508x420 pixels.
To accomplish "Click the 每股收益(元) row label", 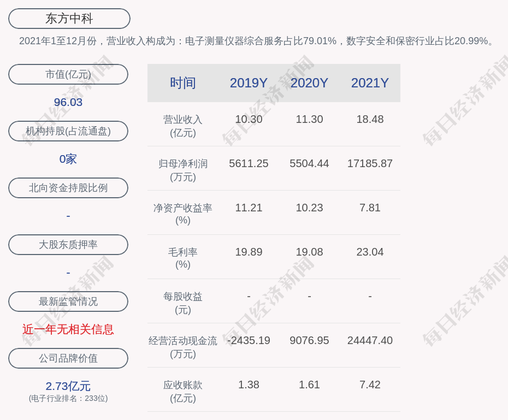I will pyautogui.click(x=183, y=303).
